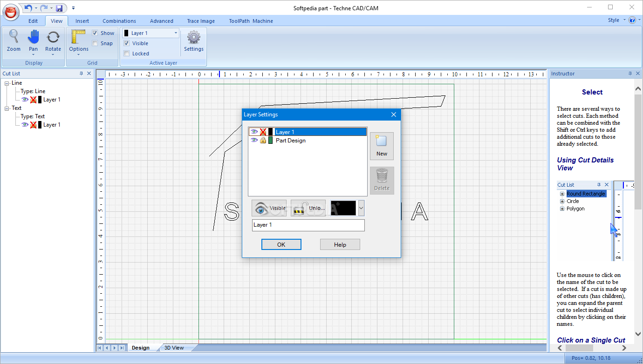Click the black layer color swatch in dialog
Viewport: 643px width, 364px height.
(x=343, y=208)
